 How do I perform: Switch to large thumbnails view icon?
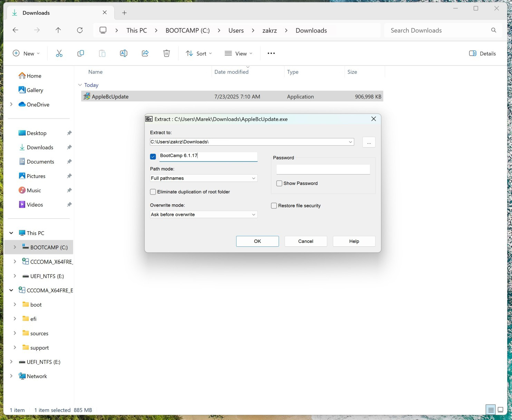500,410
